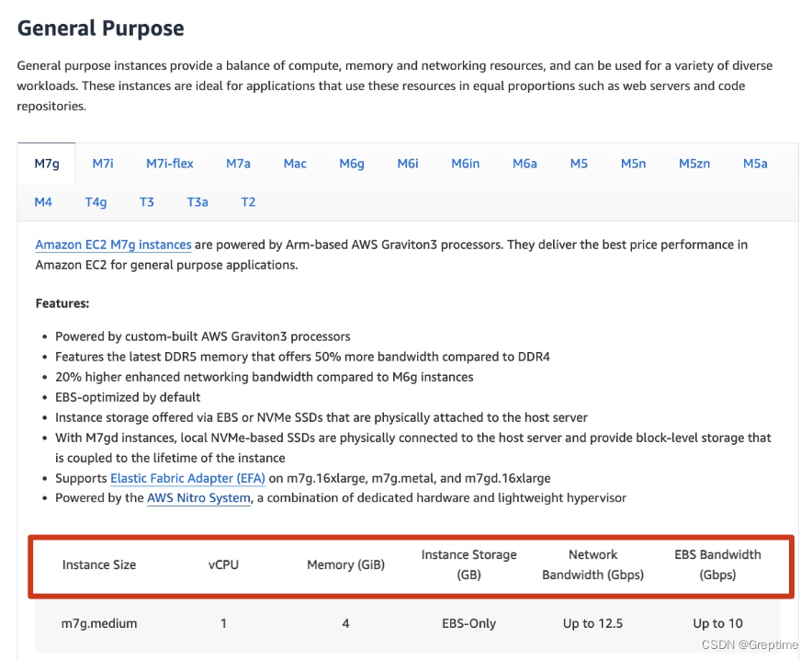Viewport: 812px width, 660px height.
Task: Follow the Elastic Fabric Adapter (EFA) link
Action: 187,478
